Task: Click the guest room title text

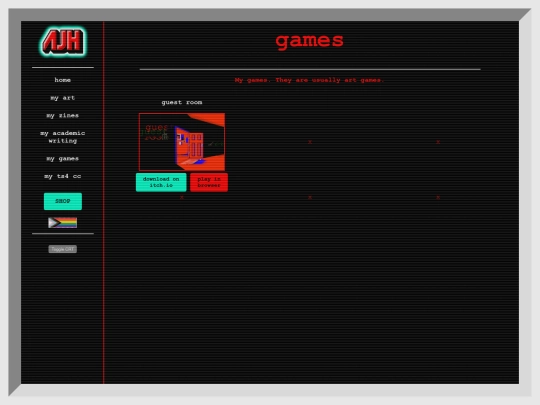Action: coord(182,102)
